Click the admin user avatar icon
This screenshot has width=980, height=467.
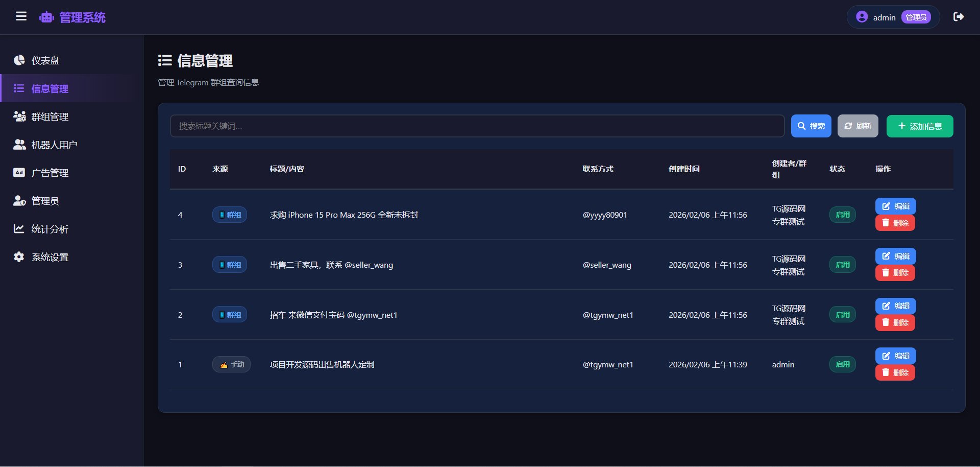[x=862, y=17]
